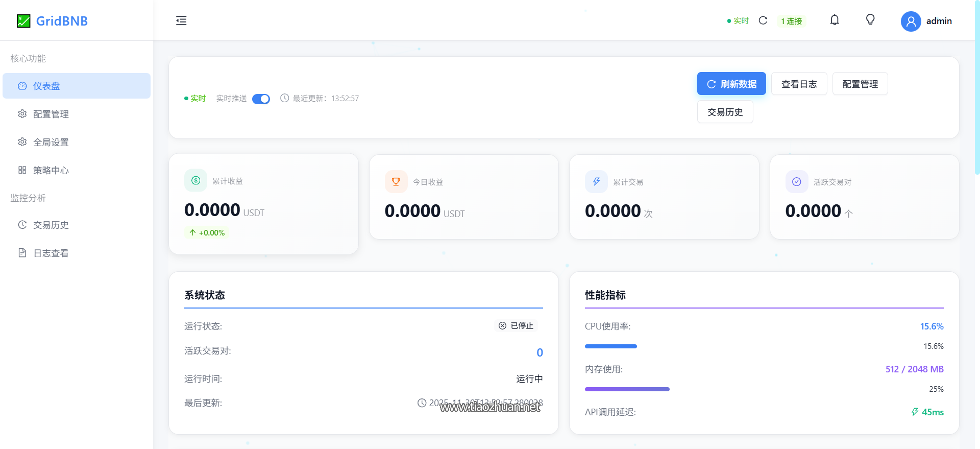
Task: Click the check-circle icon on 活跃交易对 card
Action: [x=796, y=181]
